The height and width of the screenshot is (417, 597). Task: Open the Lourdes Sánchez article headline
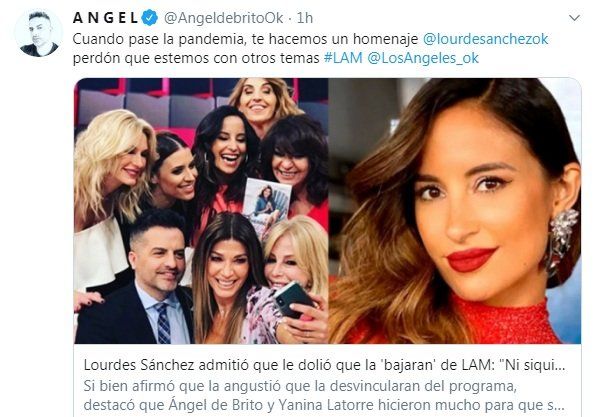click(324, 365)
